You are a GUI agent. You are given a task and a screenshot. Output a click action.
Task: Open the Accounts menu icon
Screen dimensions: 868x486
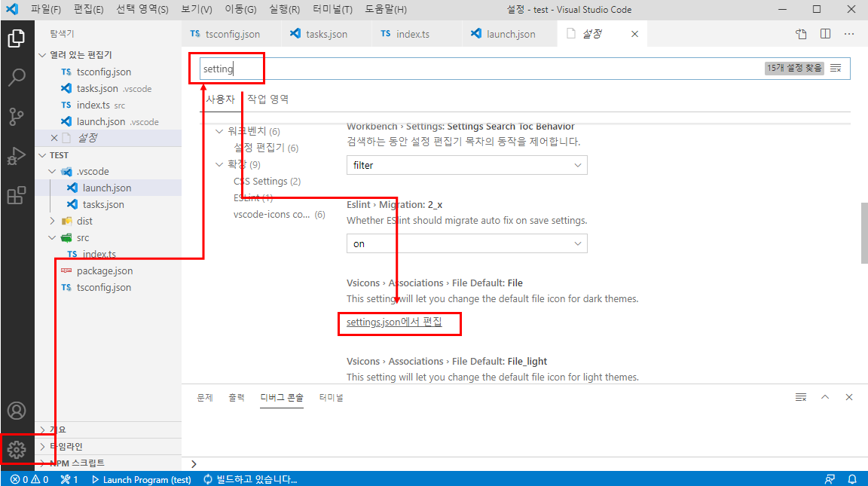pos(17,411)
